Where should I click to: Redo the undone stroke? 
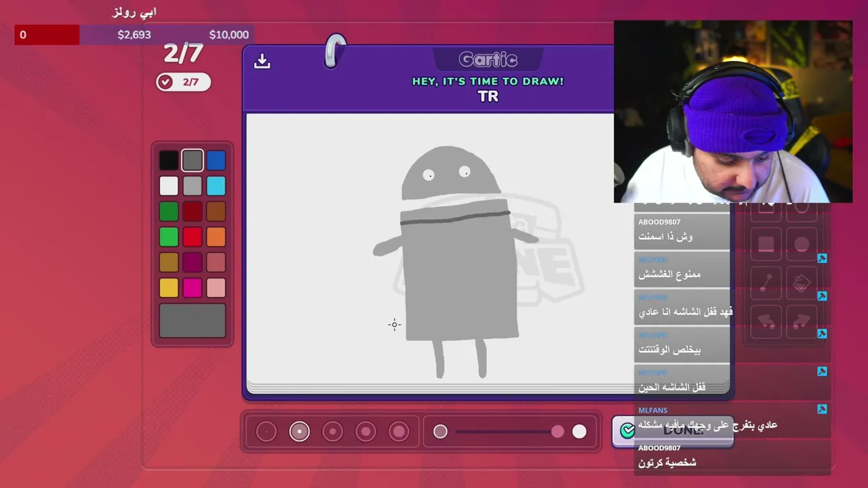click(x=802, y=321)
